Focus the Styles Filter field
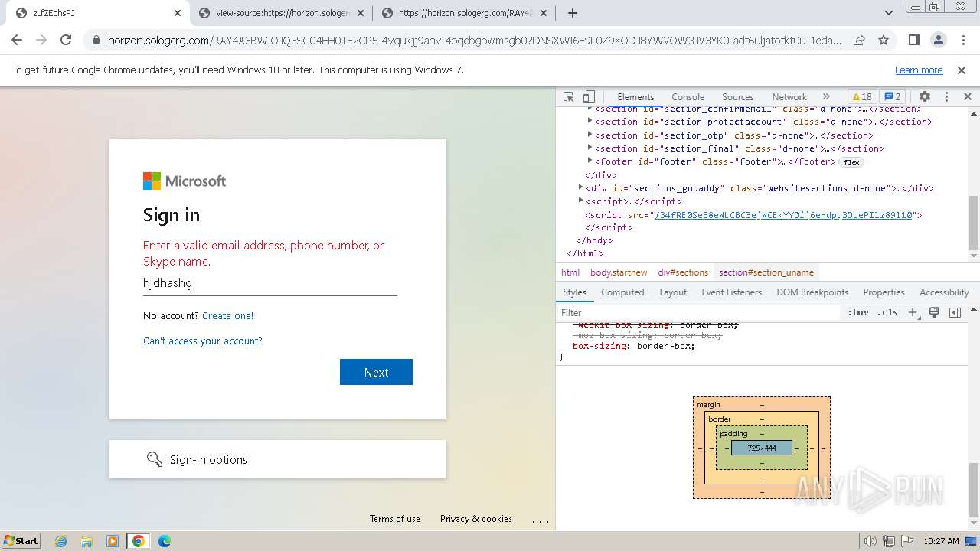 point(698,312)
